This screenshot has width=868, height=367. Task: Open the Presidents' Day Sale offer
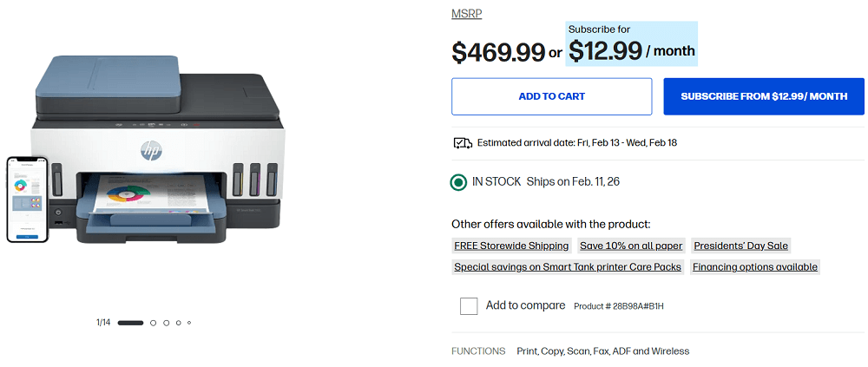tap(741, 246)
